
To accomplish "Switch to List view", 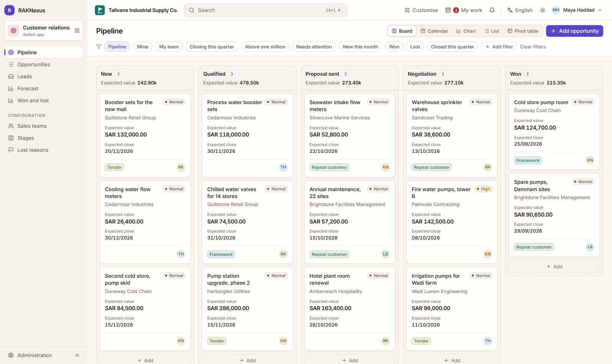I will pos(492,31).
